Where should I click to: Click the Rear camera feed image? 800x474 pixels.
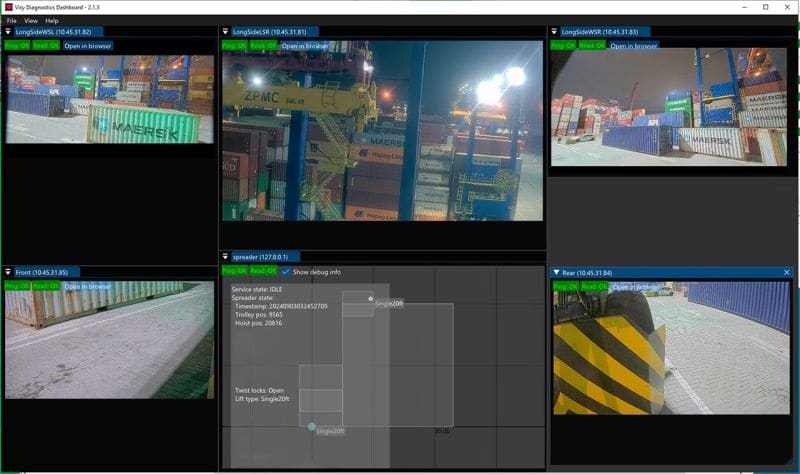(x=671, y=348)
